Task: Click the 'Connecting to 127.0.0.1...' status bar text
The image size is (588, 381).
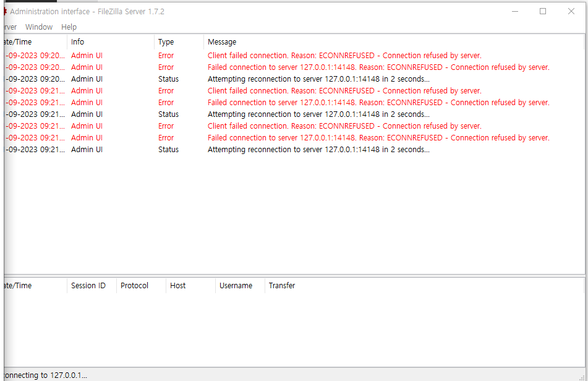Action: (45, 375)
